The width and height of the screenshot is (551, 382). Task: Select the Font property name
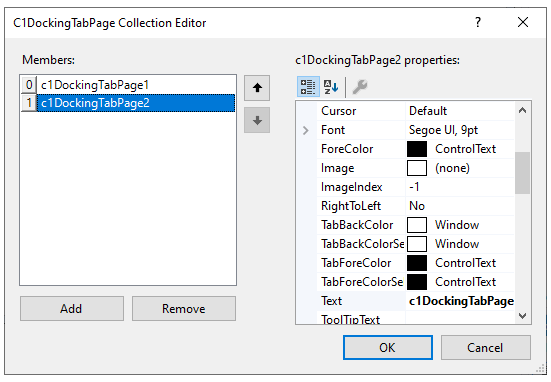pyautogui.click(x=333, y=130)
